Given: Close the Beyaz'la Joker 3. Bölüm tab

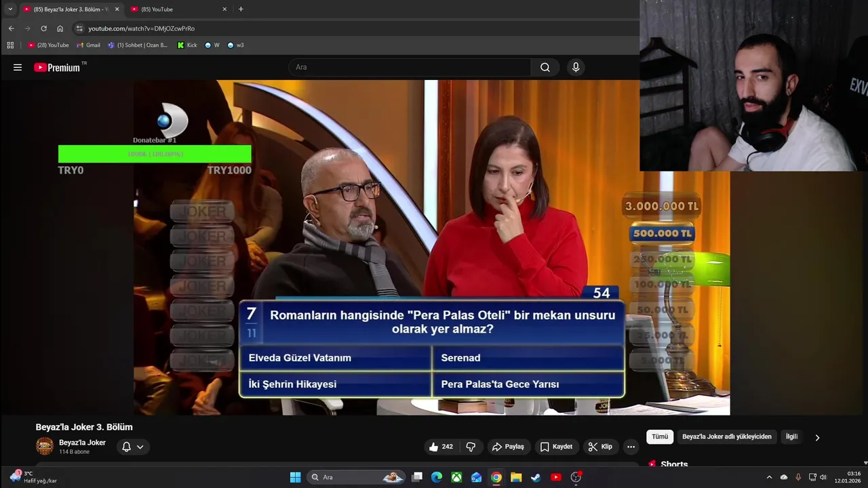Looking at the screenshot, I should (x=117, y=9).
